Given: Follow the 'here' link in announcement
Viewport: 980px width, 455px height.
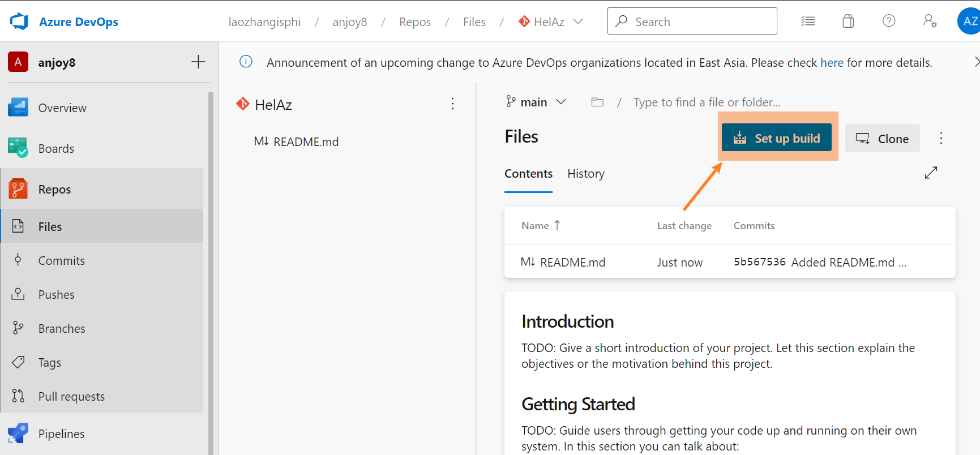Looking at the screenshot, I should (x=832, y=62).
